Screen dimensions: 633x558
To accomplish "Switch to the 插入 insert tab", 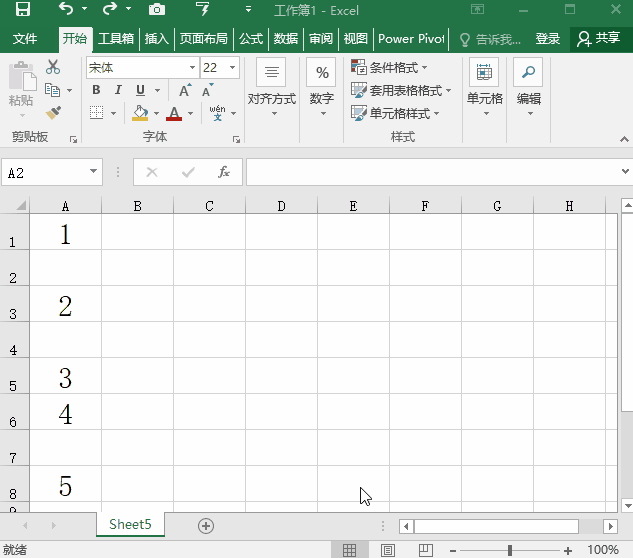I will 157,39.
